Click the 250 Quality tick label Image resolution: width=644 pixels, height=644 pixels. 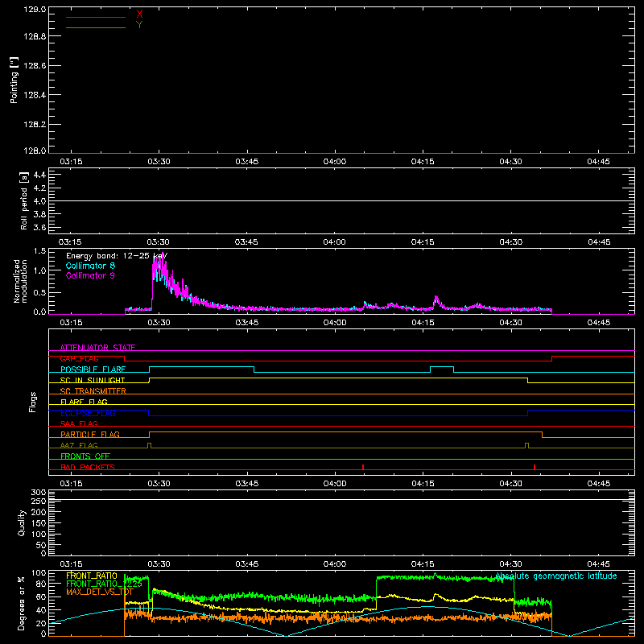coord(38,502)
